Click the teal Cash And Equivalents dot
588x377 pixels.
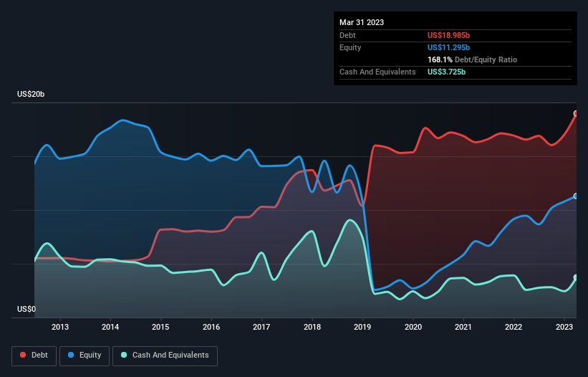tap(124, 355)
